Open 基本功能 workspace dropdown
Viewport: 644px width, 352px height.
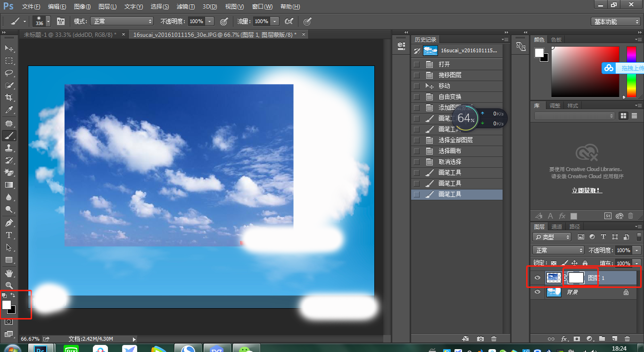pos(616,22)
